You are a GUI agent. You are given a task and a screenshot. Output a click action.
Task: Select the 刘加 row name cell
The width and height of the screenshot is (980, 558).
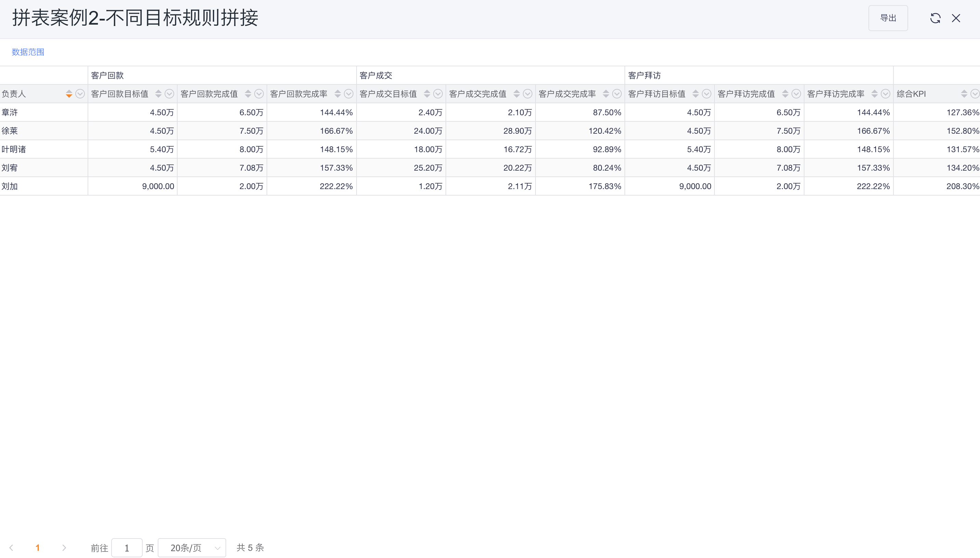(x=44, y=186)
